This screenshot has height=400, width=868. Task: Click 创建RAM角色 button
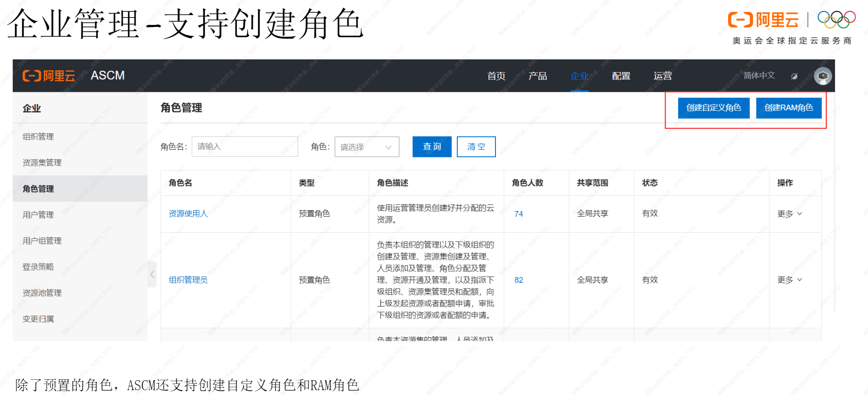[788, 108]
